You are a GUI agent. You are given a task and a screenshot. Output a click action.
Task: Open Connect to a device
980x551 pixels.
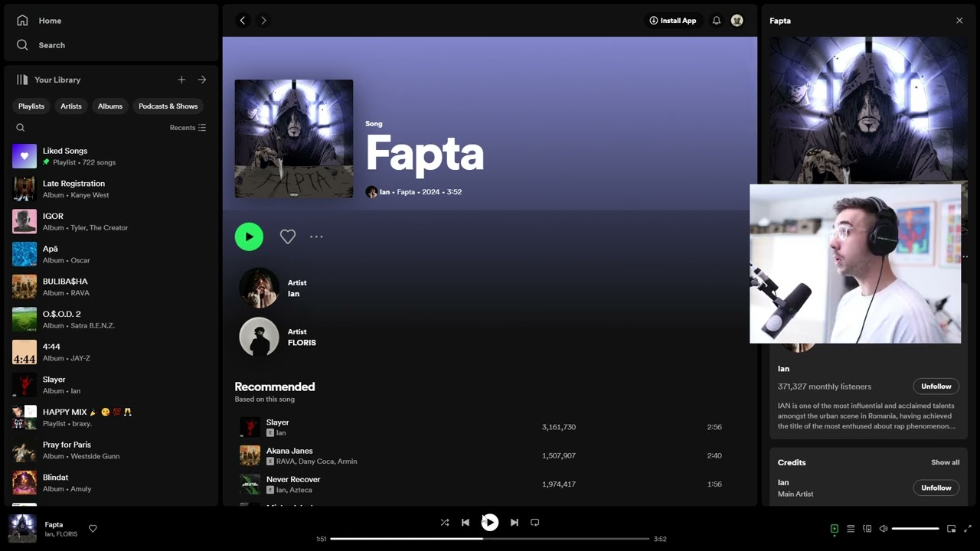[x=867, y=529]
